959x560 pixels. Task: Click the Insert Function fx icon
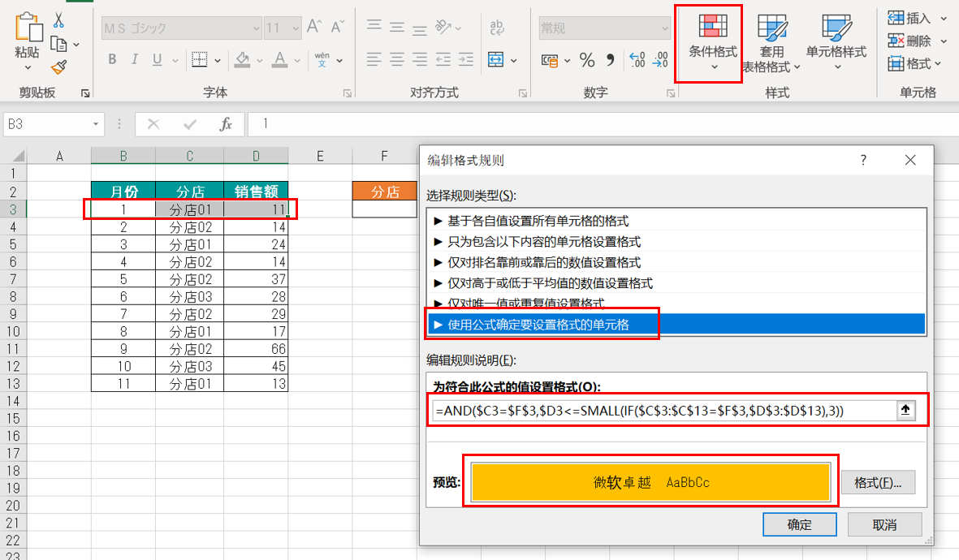(226, 124)
